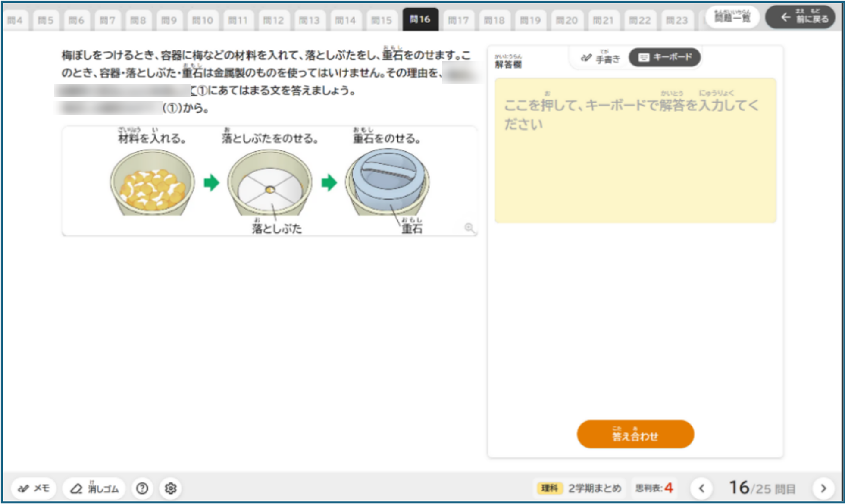Switch answer input to 手書き mode

tap(600, 58)
